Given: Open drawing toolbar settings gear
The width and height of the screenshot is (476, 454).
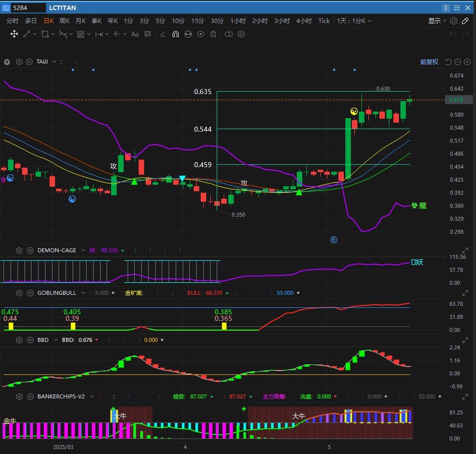Looking at the screenshot, I should tap(241, 34).
